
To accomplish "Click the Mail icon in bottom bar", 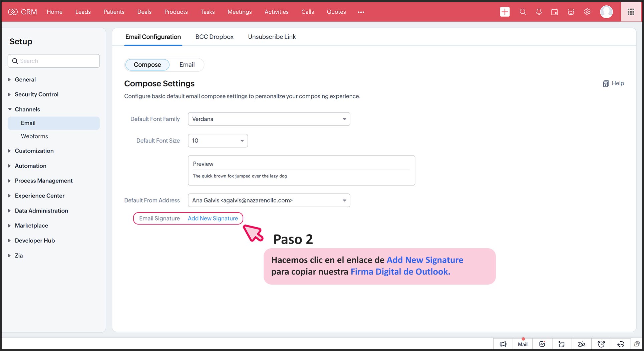I will click(523, 344).
